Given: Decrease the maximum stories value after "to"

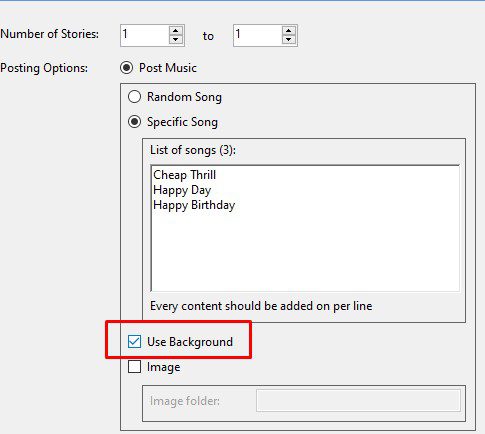Looking at the screenshot, I should point(289,40).
